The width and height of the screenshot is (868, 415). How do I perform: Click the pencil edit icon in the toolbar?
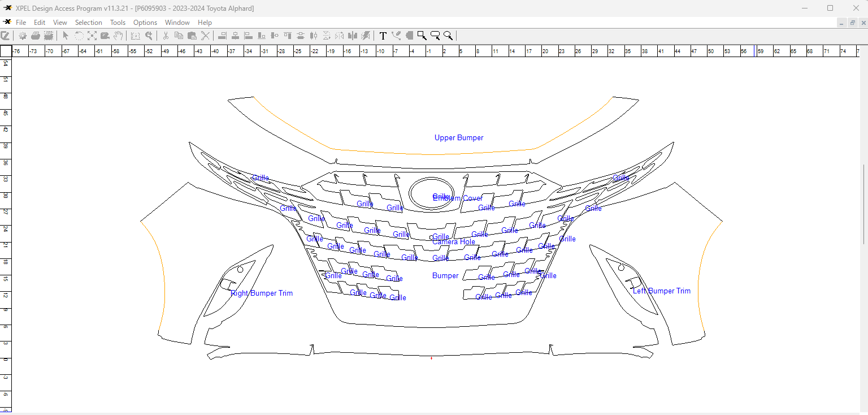pyautogui.click(x=5, y=36)
